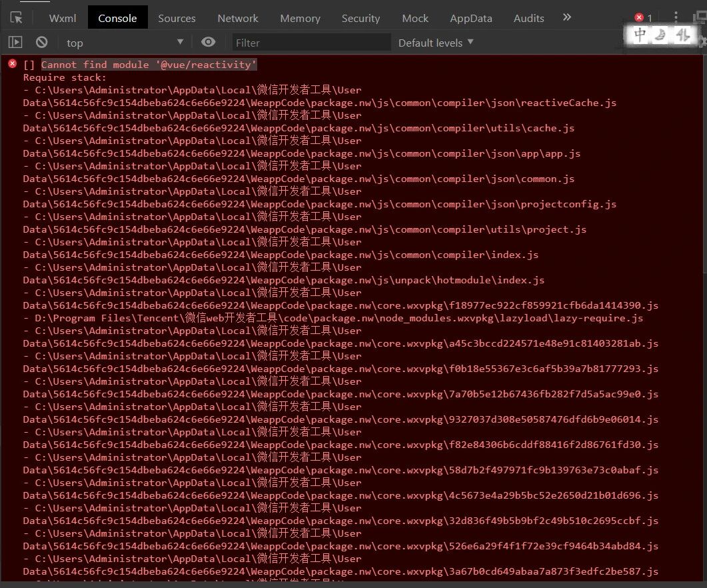The image size is (707, 588).
Task: Open the Security tab
Action: (x=360, y=18)
